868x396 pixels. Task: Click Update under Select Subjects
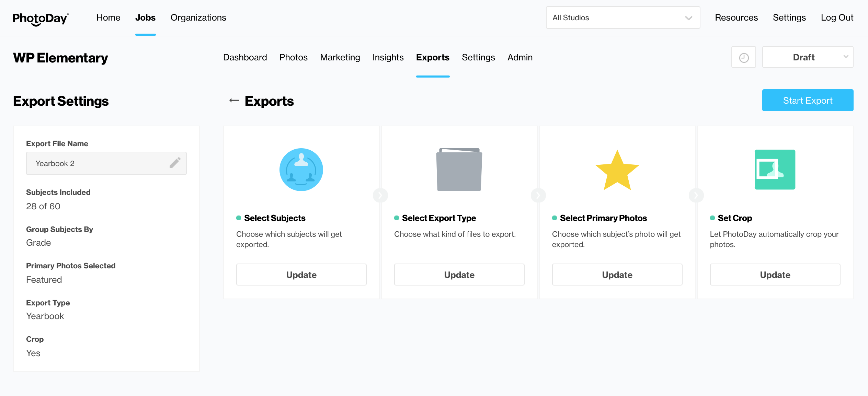(301, 275)
